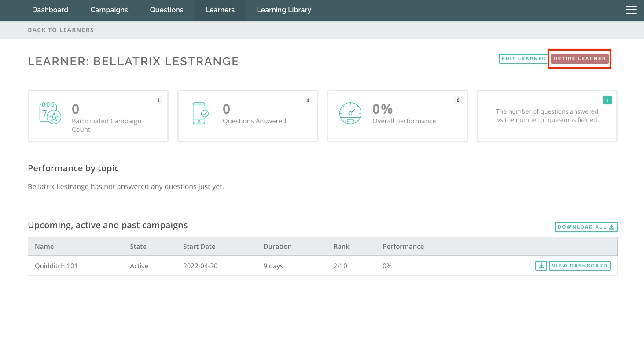Open the Questions tab

(x=166, y=10)
